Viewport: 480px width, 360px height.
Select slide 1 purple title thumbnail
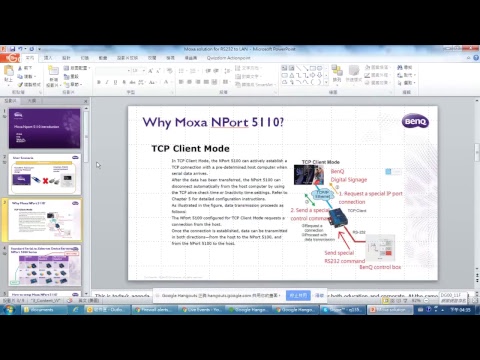click(x=44, y=128)
